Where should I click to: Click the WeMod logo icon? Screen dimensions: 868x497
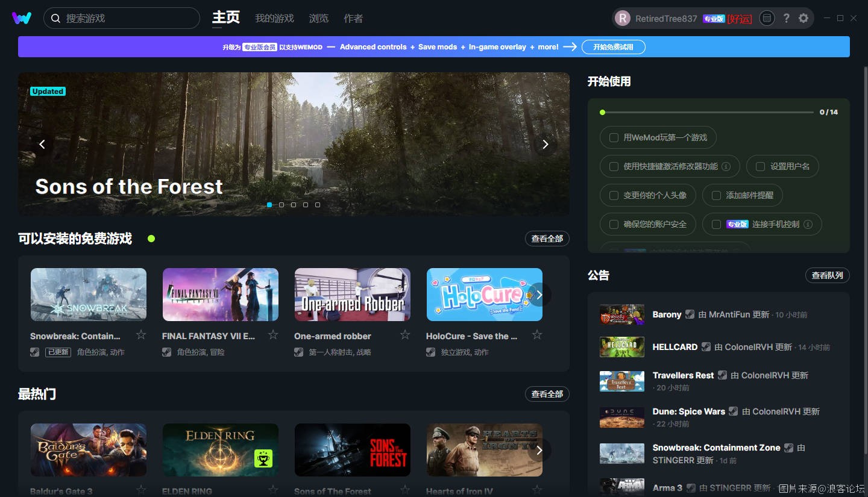(x=22, y=18)
